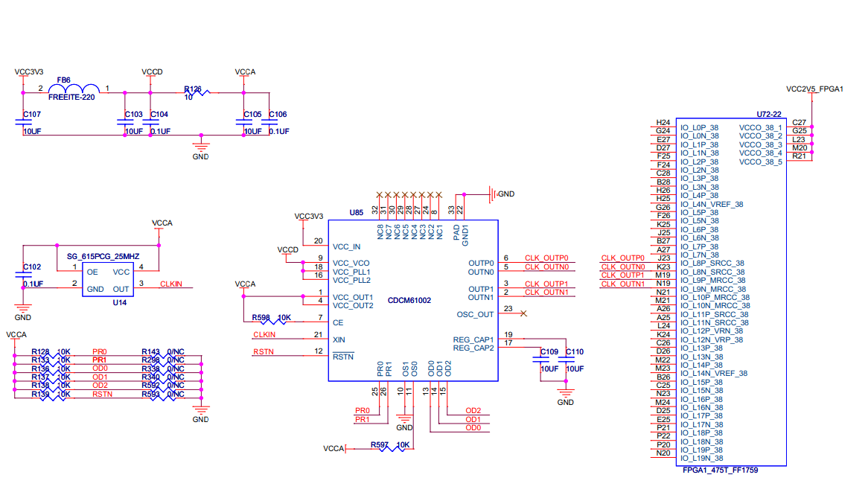The image size is (868, 498).
Task: Click the CLK_OUTP0 net label at U85
Action: 546,258
